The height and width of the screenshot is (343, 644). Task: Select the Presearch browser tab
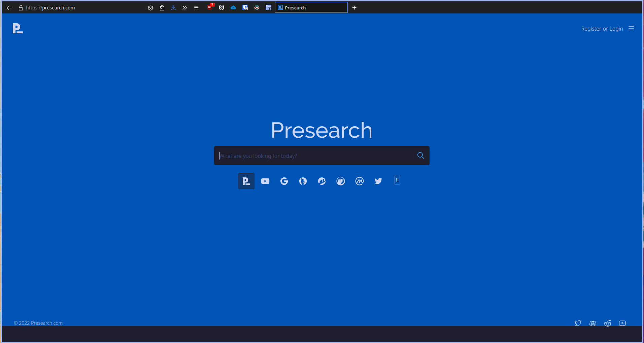coord(311,7)
